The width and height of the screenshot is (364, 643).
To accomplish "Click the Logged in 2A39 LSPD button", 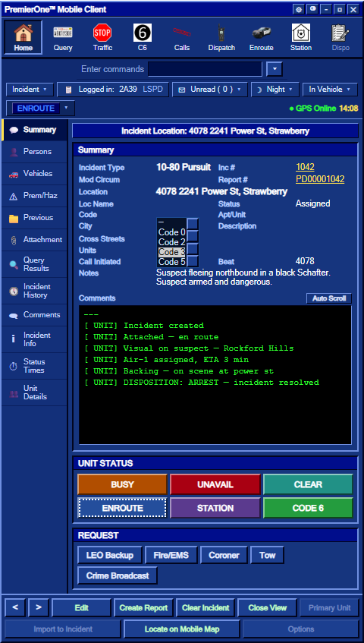I will click(112, 90).
